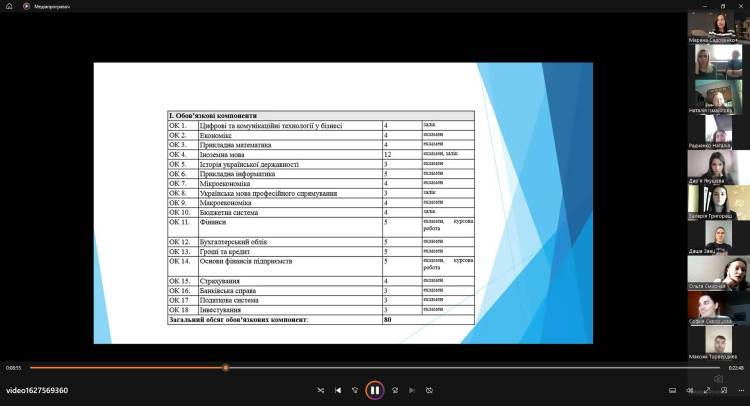Jump to the next track

tap(412, 390)
